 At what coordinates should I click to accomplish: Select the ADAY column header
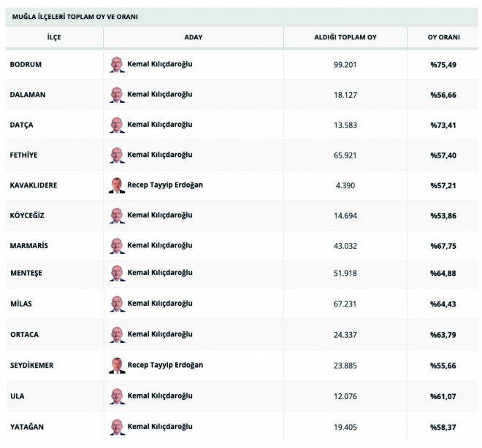194,37
